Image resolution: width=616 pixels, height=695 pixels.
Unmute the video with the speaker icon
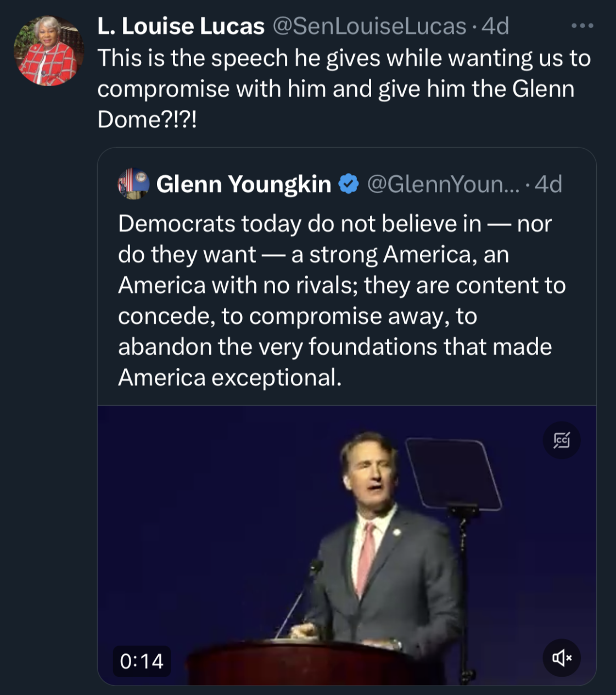pos(562,657)
